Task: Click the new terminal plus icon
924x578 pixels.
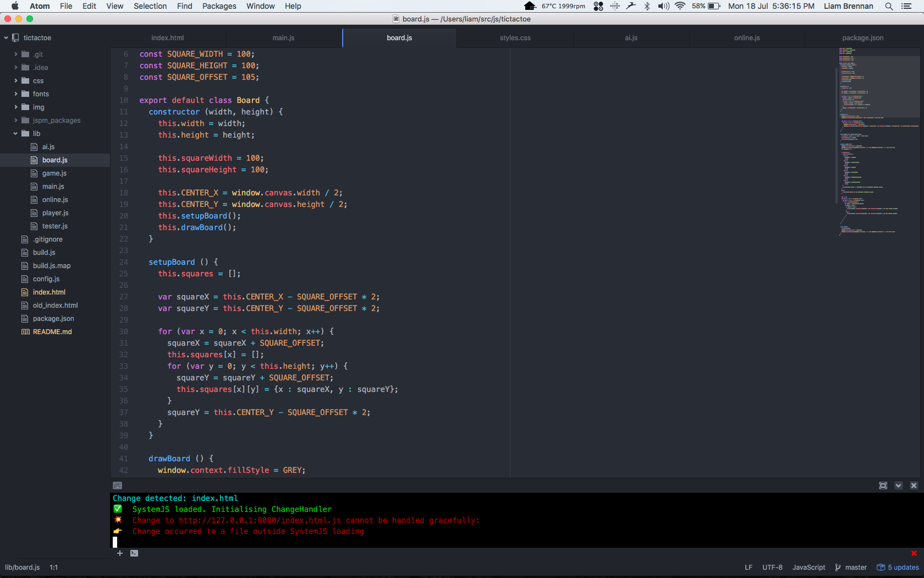Action: pyautogui.click(x=120, y=553)
